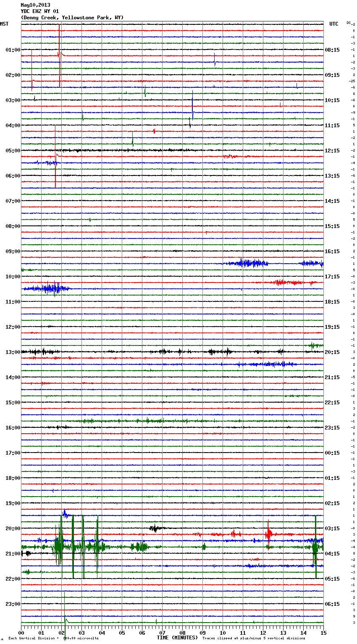Viewport: 357px width, 644px height.
Task: Click the 08:15 UTC time label
Action: (332, 50)
